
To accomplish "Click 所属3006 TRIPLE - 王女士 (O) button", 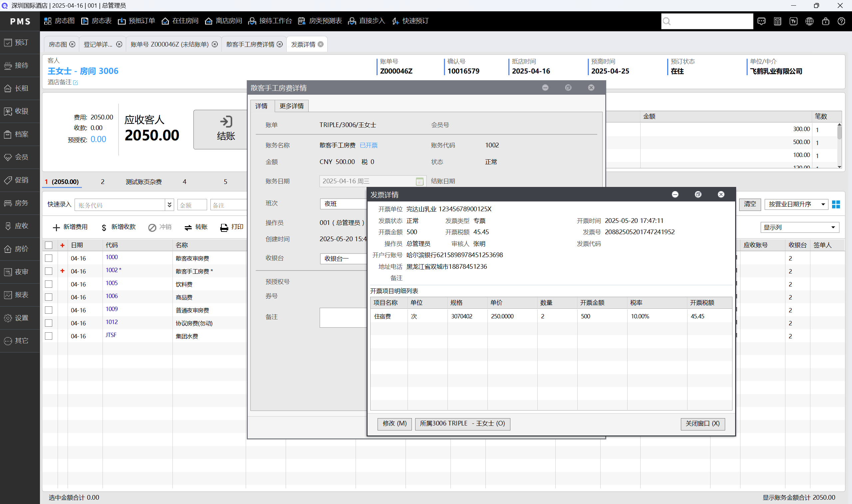I will (462, 423).
